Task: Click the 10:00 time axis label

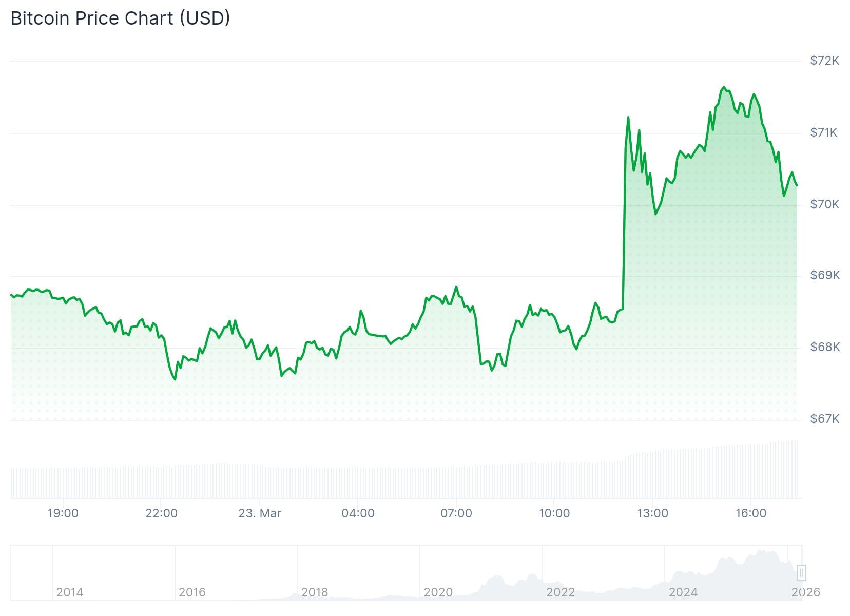Action: tap(554, 513)
